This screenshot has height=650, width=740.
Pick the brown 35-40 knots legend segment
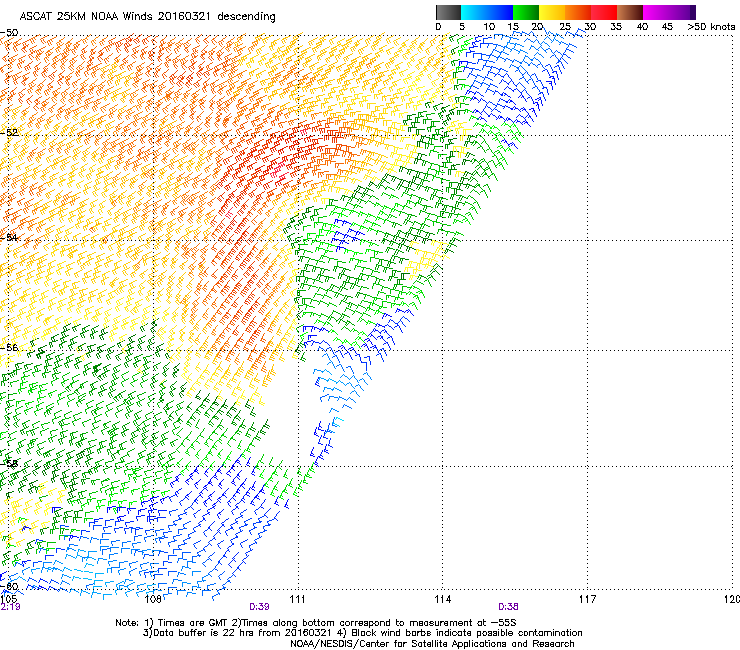630,12
